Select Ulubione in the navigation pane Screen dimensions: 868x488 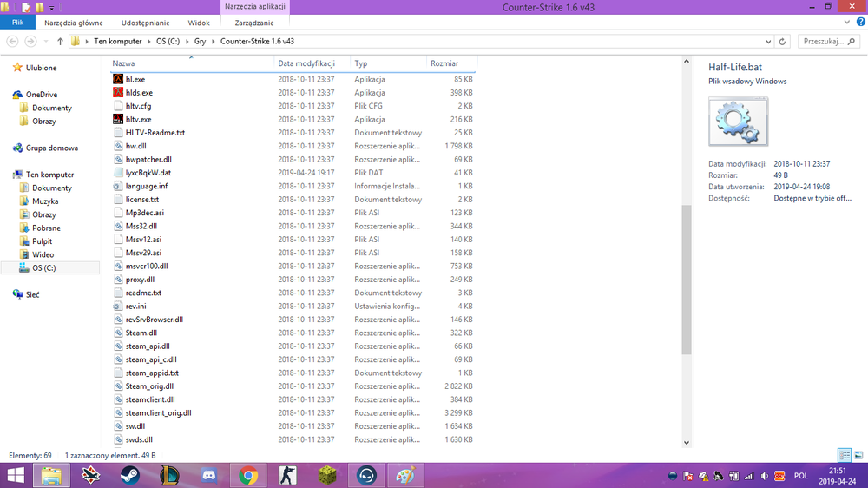tap(41, 68)
